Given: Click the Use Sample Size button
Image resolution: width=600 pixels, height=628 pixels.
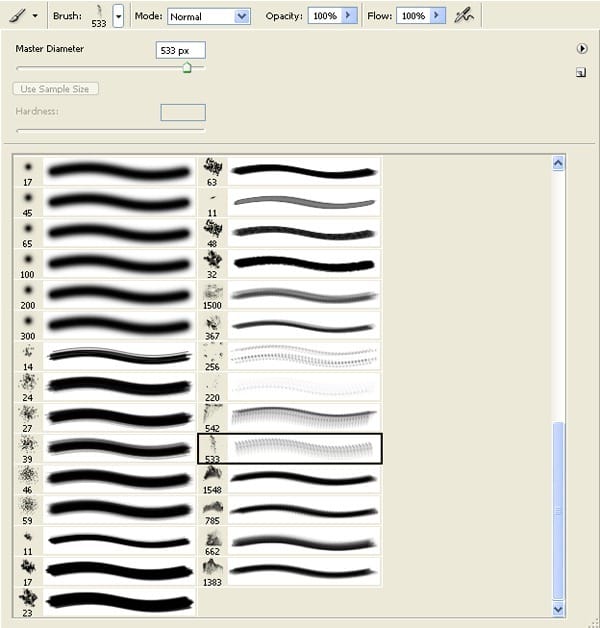Looking at the screenshot, I should pyautogui.click(x=55, y=89).
